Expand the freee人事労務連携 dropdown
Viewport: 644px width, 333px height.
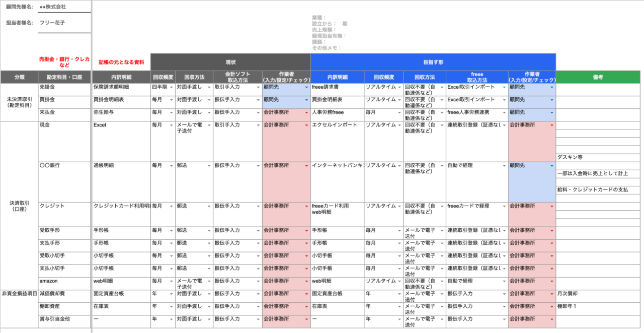pos(504,112)
